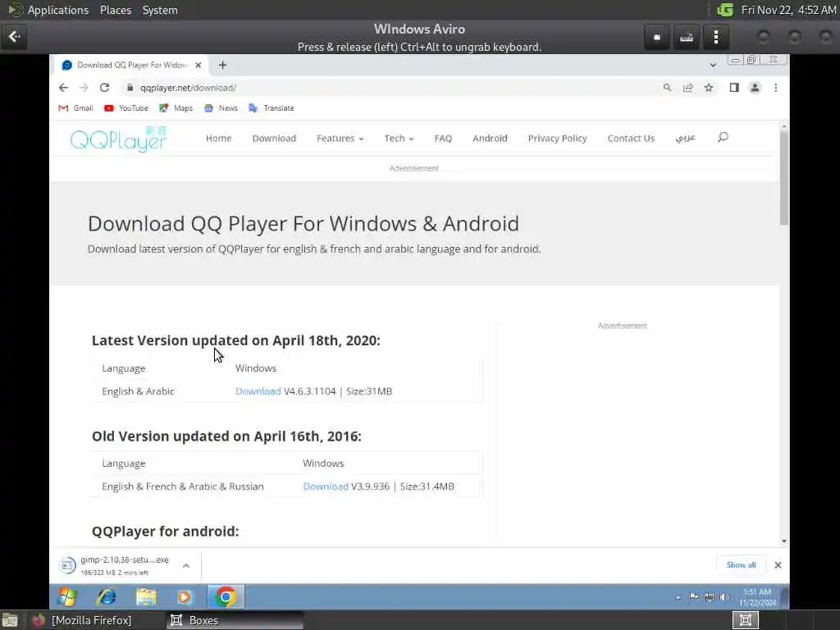Open Windows Media Player taskbar icon
The width and height of the screenshot is (840, 630).
(x=185, y=597)
